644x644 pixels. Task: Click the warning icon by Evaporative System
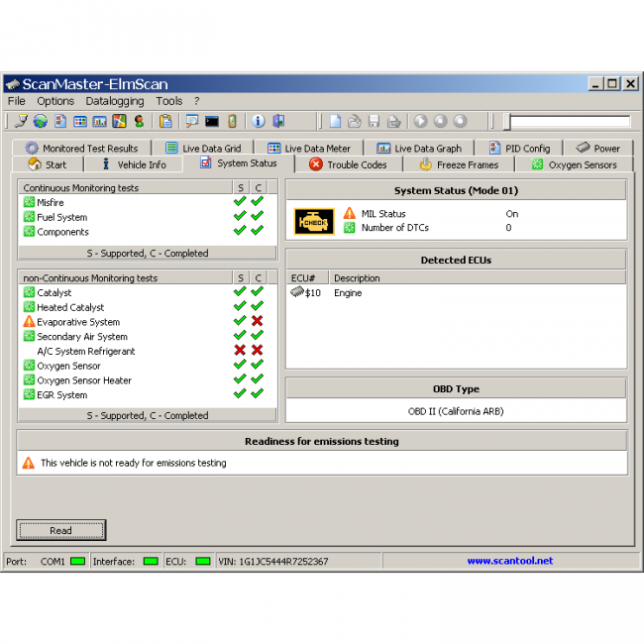click(29, 321)
